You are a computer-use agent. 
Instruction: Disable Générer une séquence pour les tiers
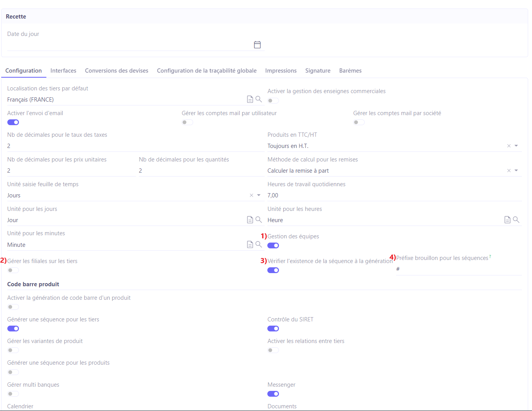13,329
